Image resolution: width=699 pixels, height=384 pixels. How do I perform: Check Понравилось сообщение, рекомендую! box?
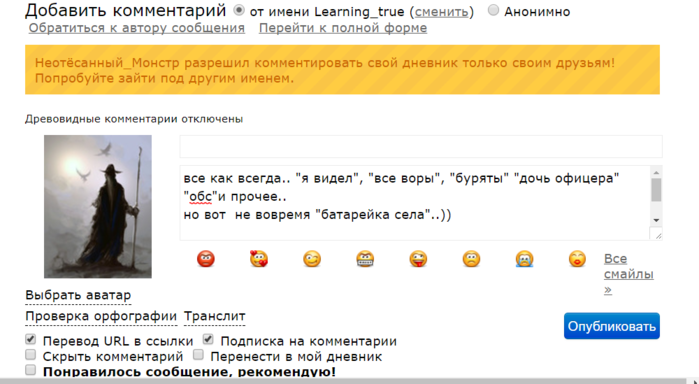(30, 370)
